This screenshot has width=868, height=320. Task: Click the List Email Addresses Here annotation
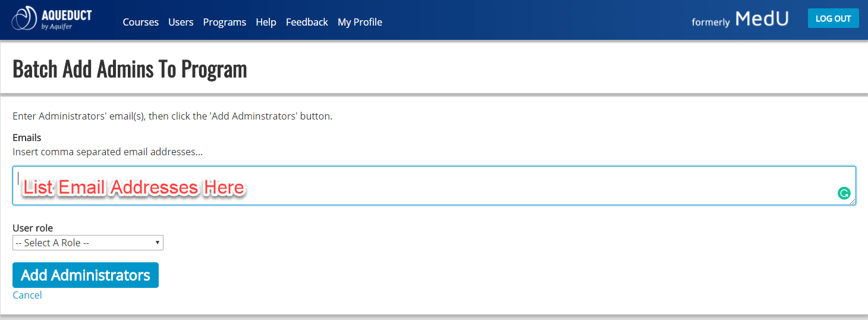(x=134, y=187)
